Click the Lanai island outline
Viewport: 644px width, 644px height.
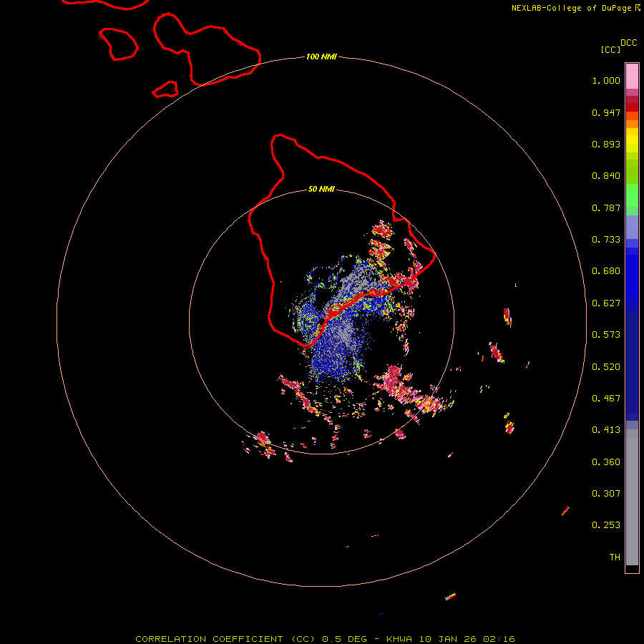tap(118, 44)
